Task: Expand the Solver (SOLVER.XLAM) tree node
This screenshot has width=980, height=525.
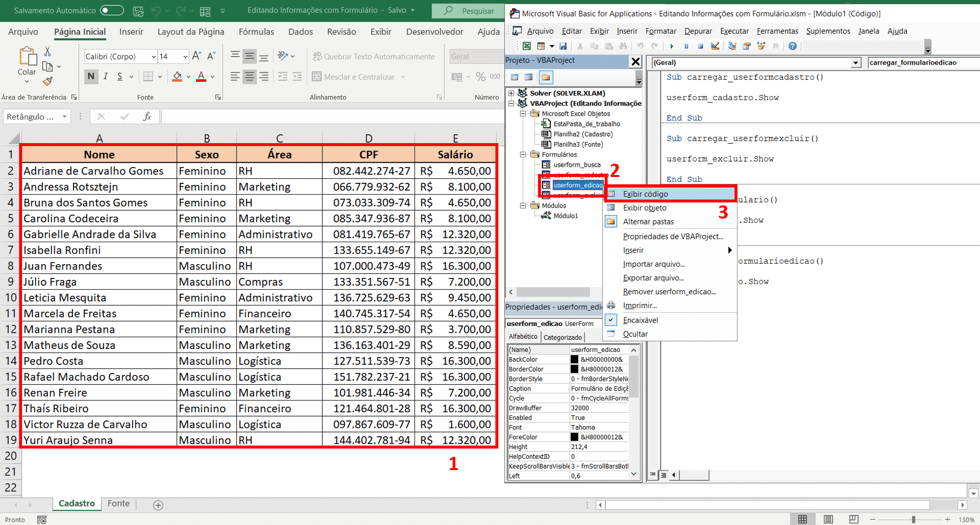Action: (512, 93)
